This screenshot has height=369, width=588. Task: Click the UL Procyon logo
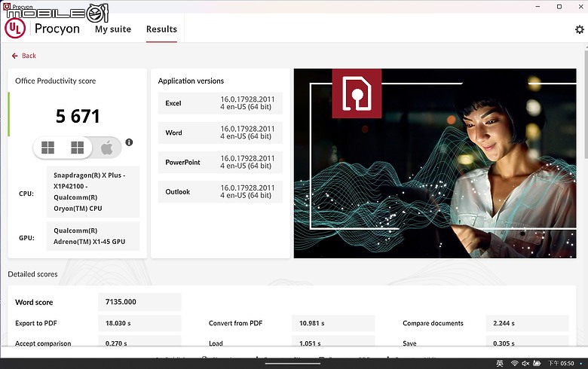tap(15, 29)
